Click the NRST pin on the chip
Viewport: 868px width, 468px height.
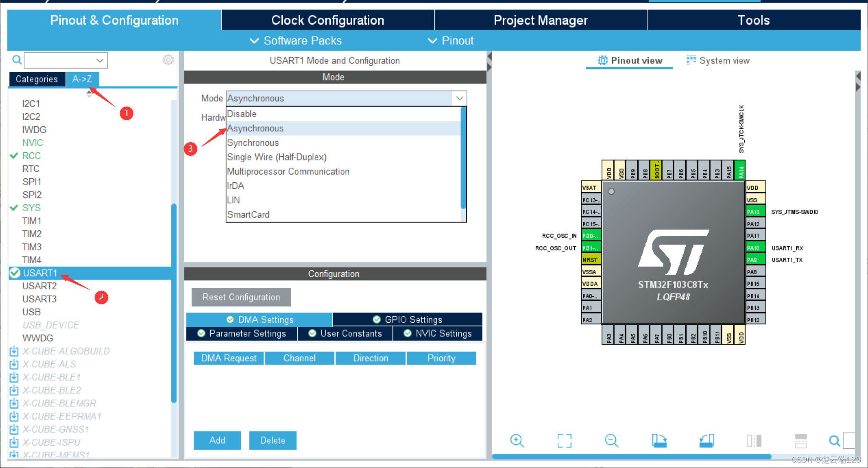click(591, 260)
